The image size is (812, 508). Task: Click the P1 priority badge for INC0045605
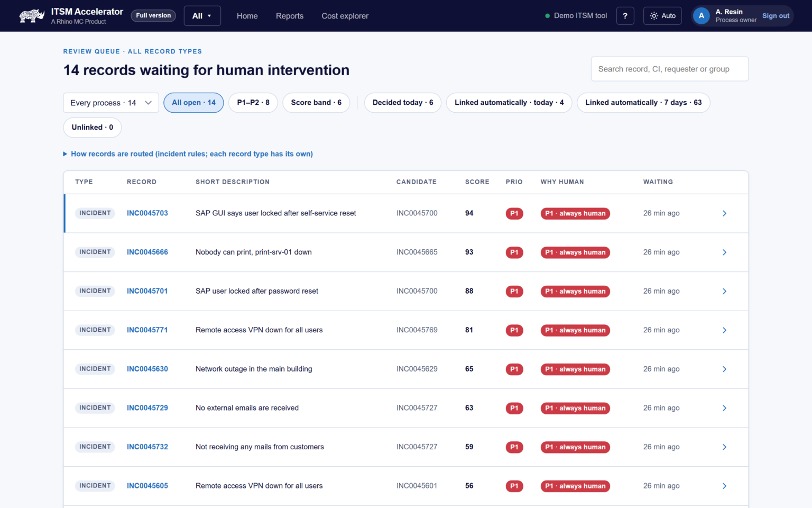(x=514, y=486)
